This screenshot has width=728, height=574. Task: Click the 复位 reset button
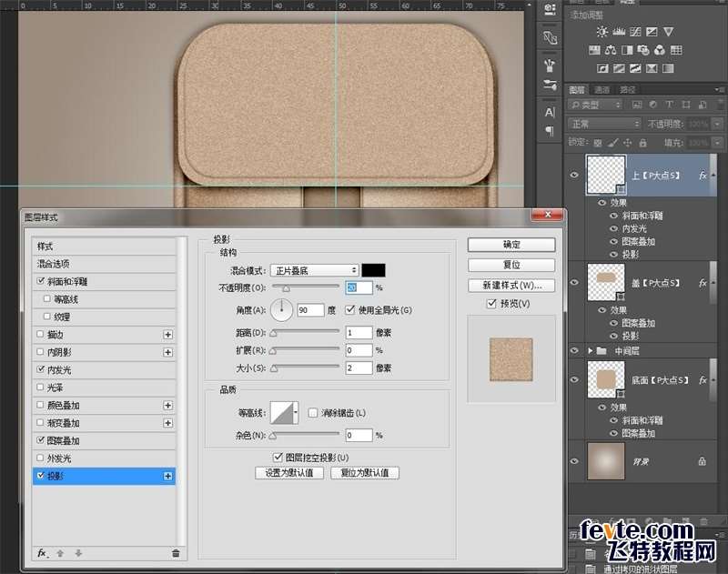(511, 265)
